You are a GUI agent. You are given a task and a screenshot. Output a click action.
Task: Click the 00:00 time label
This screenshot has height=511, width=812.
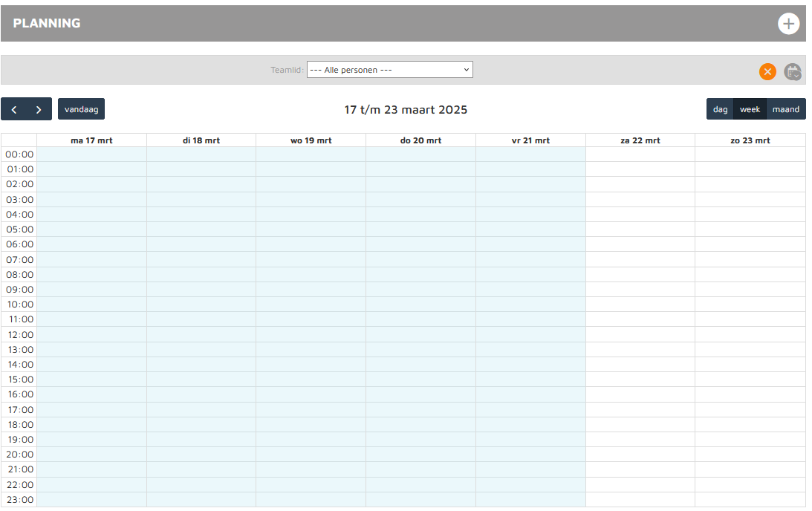pos(19,154)
